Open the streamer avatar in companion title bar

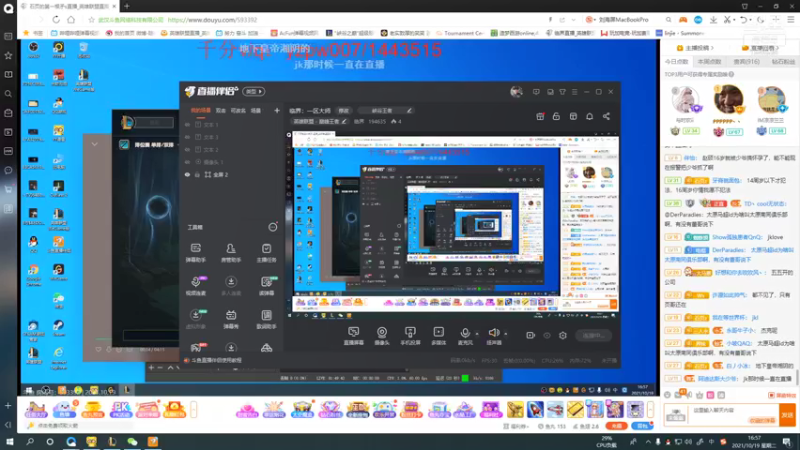pos(516,92)
